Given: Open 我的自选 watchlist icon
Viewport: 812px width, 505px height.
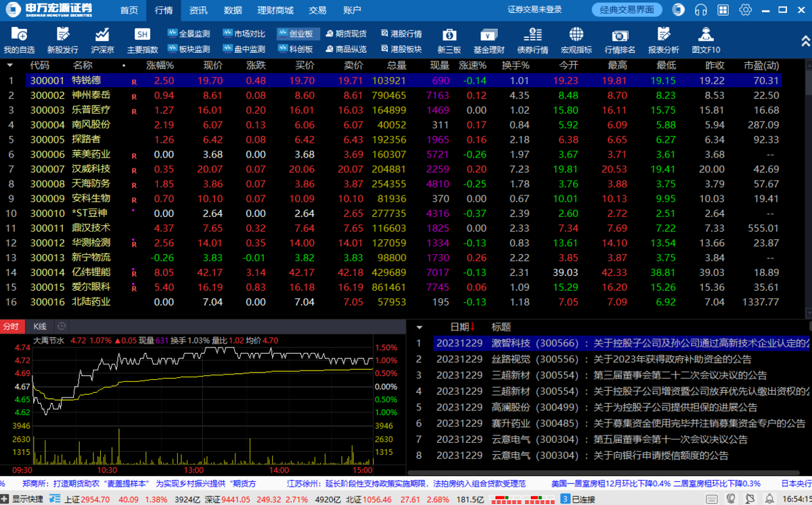Looking at the screenshot, I should (x=19, y=41).
